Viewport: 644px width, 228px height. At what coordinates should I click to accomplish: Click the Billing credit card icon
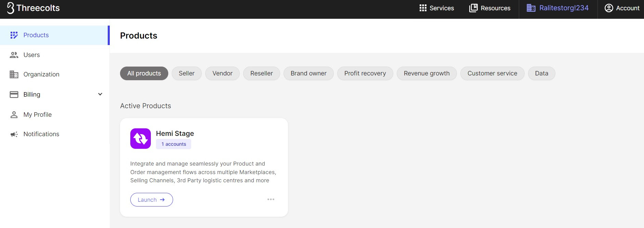14,95
